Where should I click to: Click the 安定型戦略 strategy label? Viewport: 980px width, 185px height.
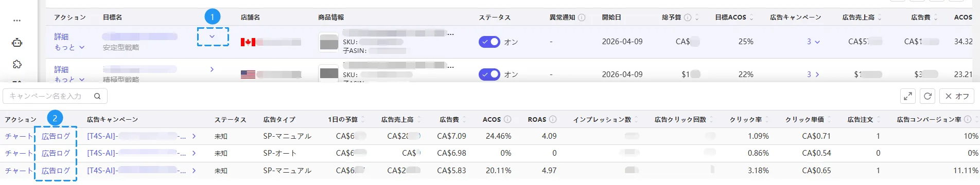tap(121, 47)
